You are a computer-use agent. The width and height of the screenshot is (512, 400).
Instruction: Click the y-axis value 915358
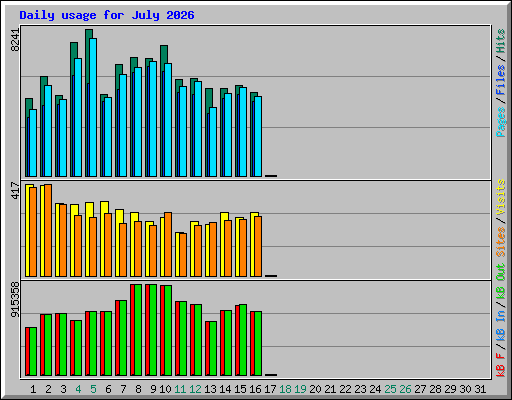click(15, 299)
